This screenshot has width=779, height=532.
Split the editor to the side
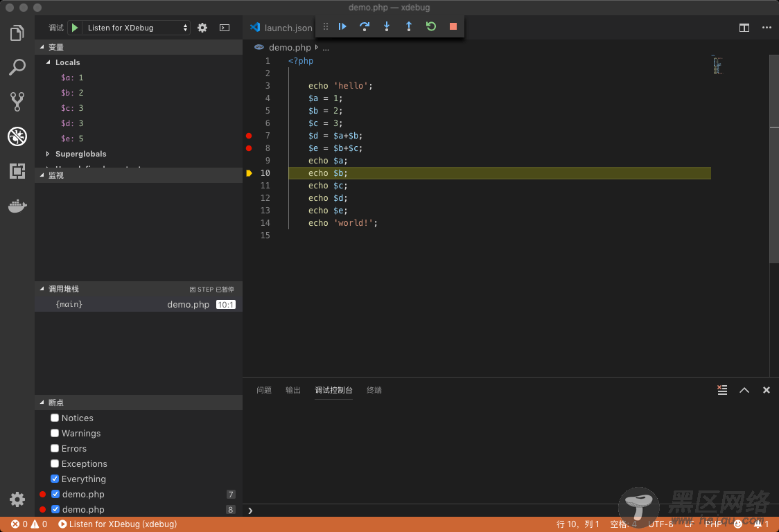(744, 28)
